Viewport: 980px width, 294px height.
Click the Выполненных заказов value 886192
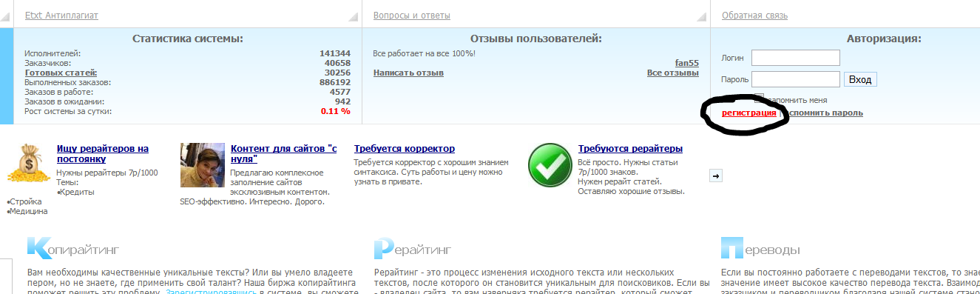(335, 82)
